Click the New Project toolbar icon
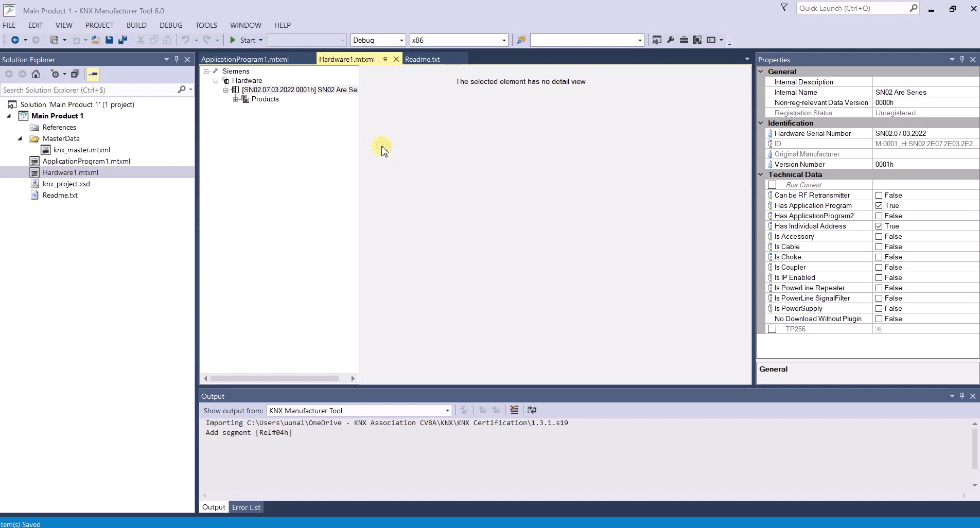The height and width of the screenshot is (528, 980). click(x=54, y=40)
